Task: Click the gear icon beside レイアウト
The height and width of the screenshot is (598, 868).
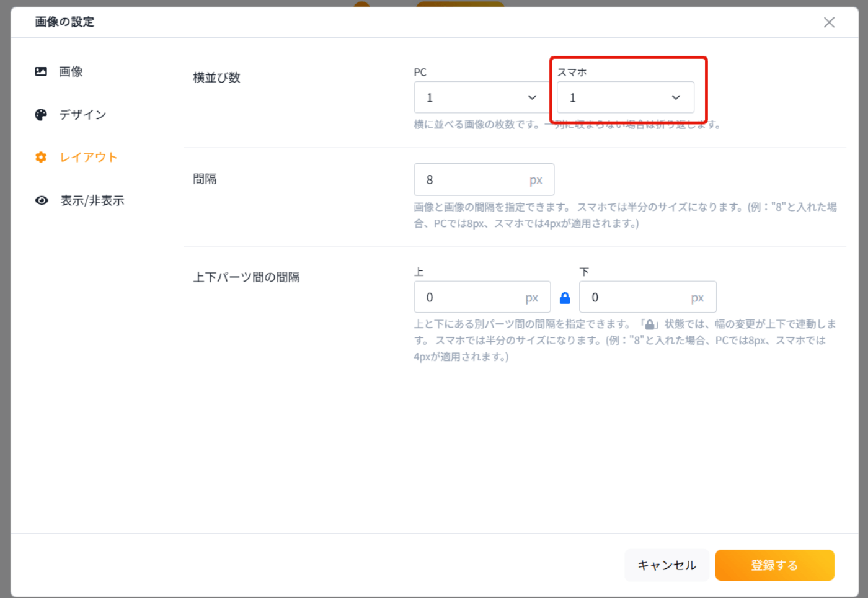Action: (x=41, y=158)
